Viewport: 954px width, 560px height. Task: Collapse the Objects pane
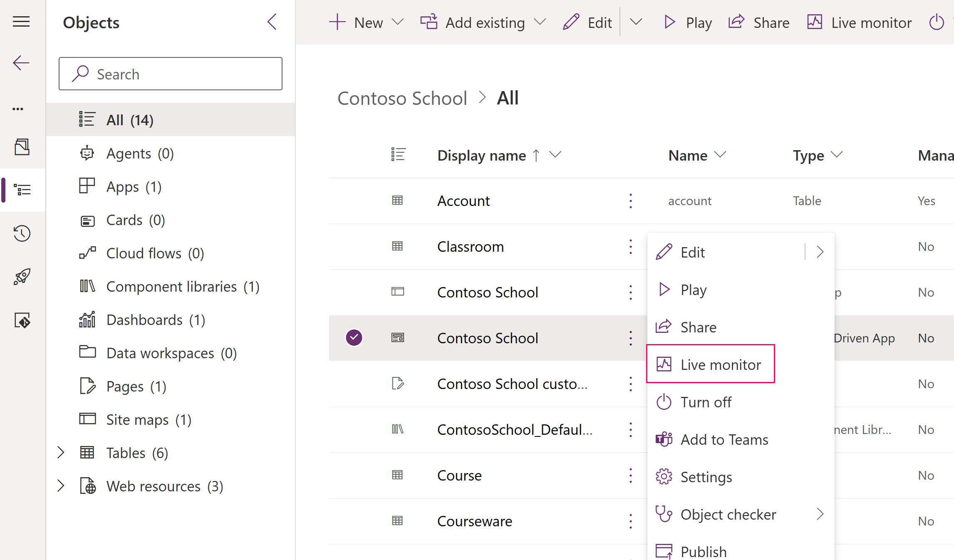(272, 22)
